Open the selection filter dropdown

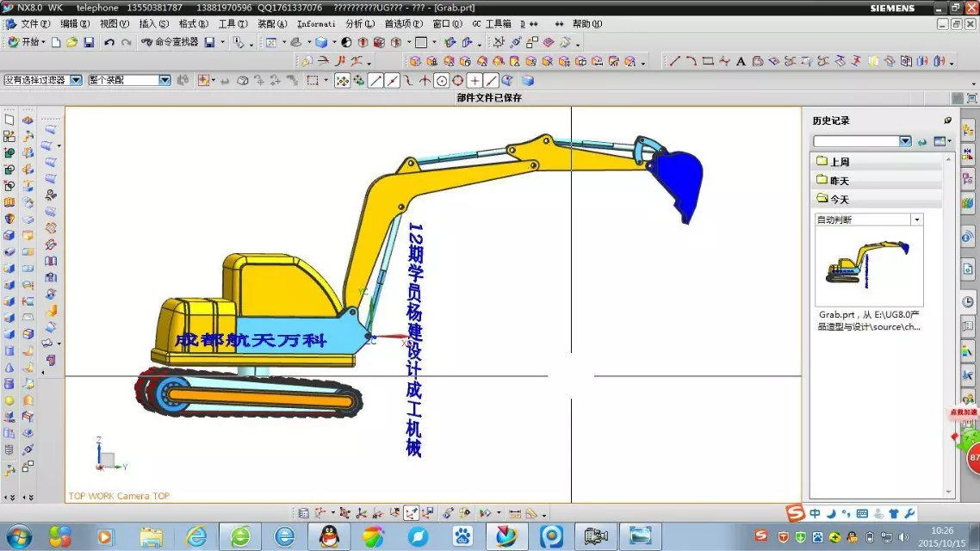[76, 80]
